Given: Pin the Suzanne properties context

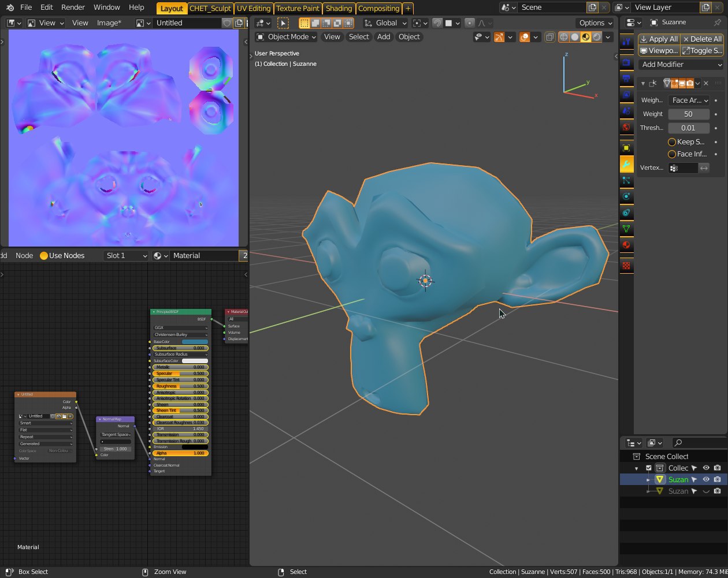Looking at the screenshot, I should pos(717,23).
